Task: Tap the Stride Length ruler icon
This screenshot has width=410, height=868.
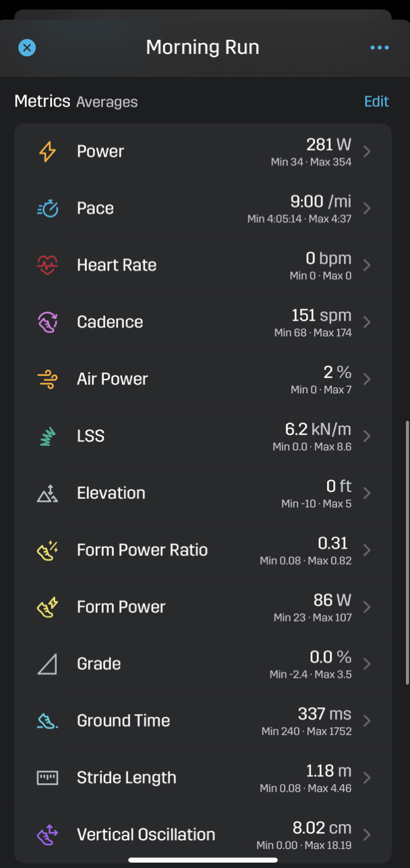Action: tap(47, 778)
